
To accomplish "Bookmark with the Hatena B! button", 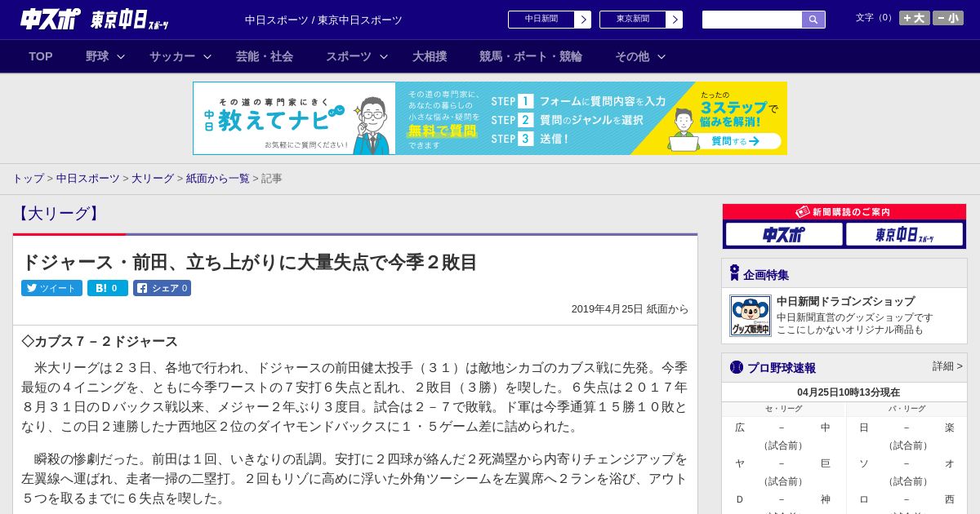I will pyautogui.click(x=108, y=288).
